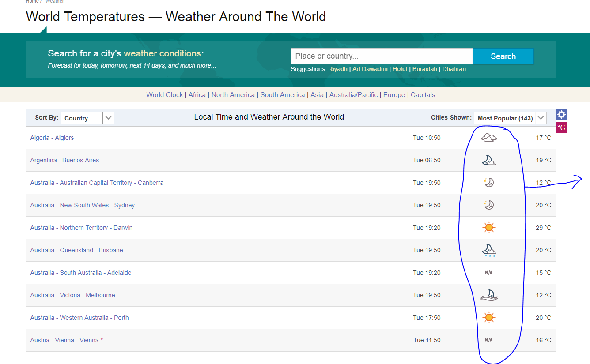The width and height of the screenshot is (590, 364).
Task: Open the Sort By Country dropdown
Action: point(87,118)
